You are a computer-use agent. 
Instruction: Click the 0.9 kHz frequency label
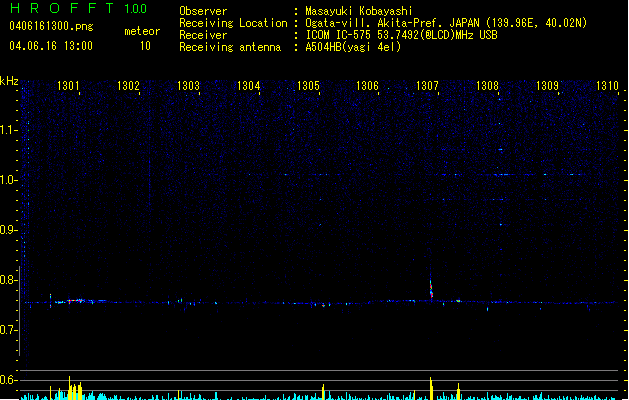pyautogui.click(x=8, y=230)
